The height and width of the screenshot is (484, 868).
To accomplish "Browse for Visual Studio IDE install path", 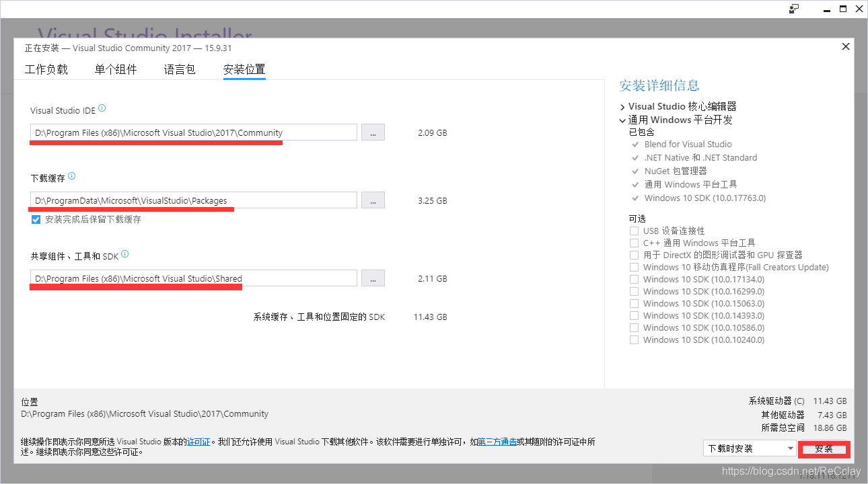I will pyautogui.click(x=373, y=132).
